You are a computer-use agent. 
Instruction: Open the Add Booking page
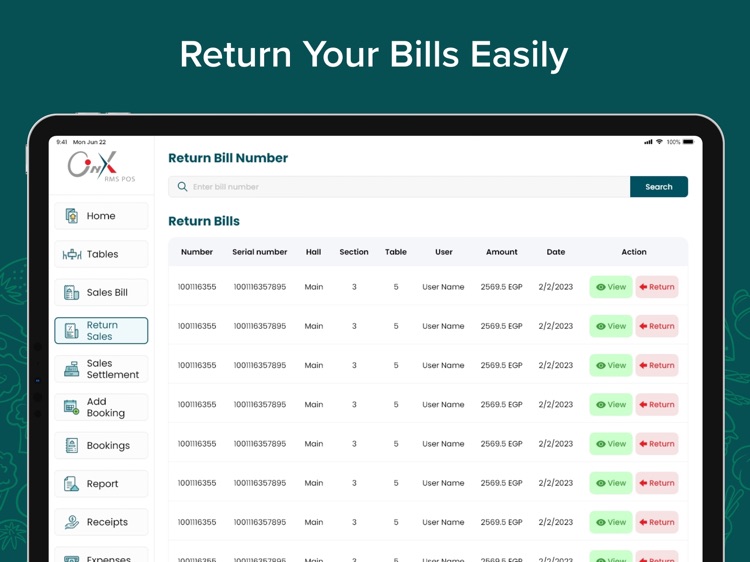pyautogui.click(x=101, y=407)
